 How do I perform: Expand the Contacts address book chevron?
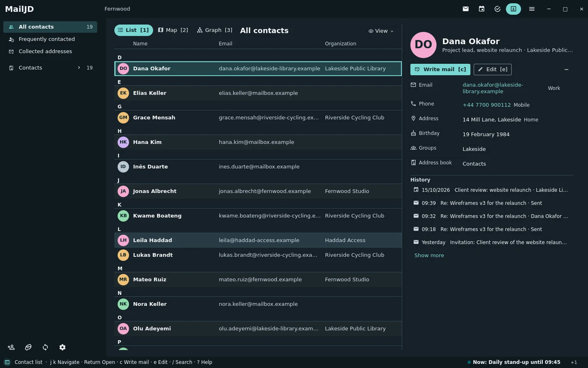(79, 68)
